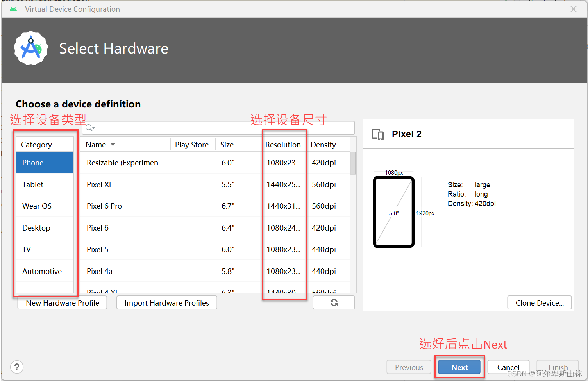Click the Category column header
Screen dimensions: 588x381
[x=45, y=145]
